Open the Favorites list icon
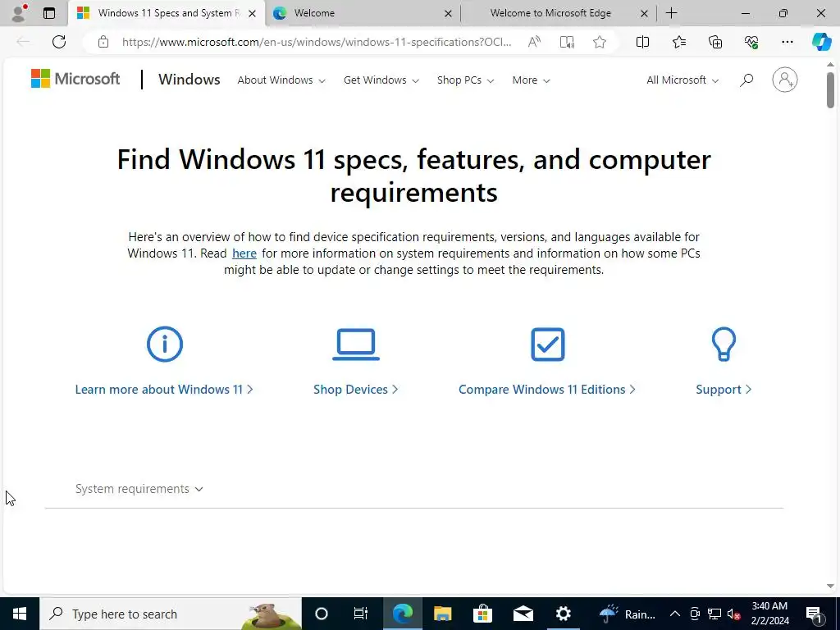Viewport: 840px width, 630px height. click(x=678, y=42)
